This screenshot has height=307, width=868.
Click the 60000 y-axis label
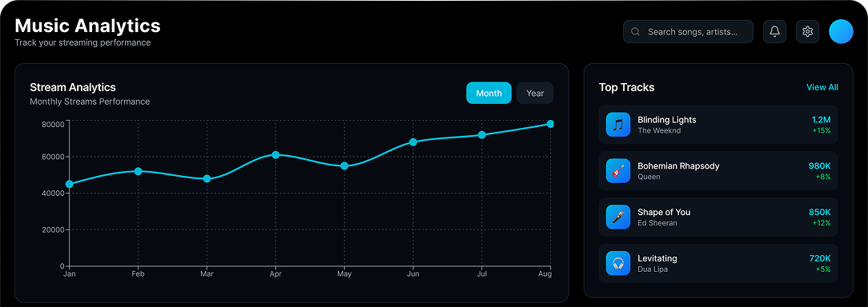[53, 157]
